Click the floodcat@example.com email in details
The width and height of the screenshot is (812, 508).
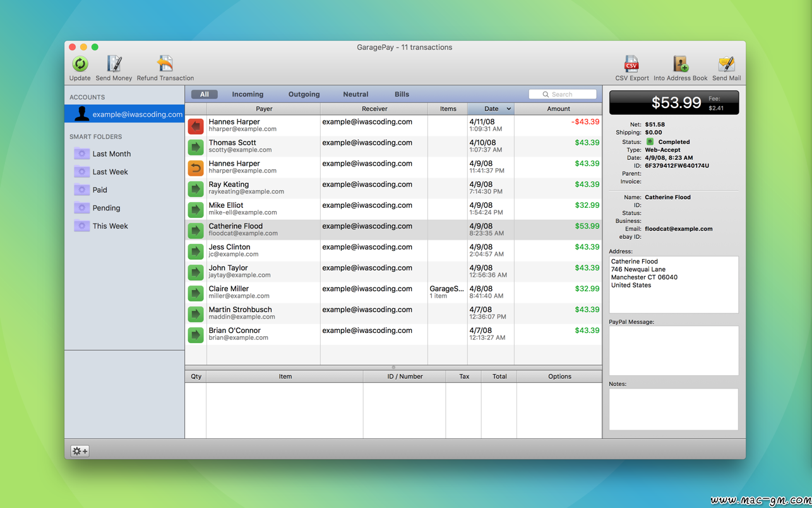click(679, 229)
